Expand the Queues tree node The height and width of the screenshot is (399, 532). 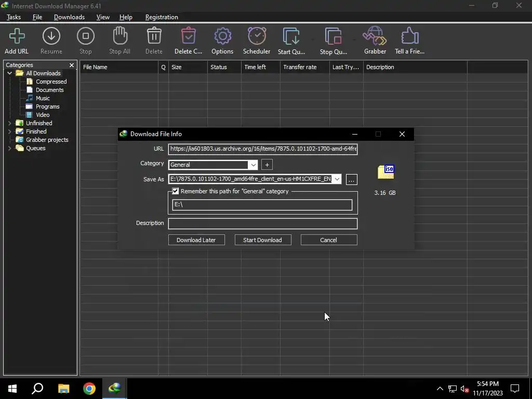[9, 148]
